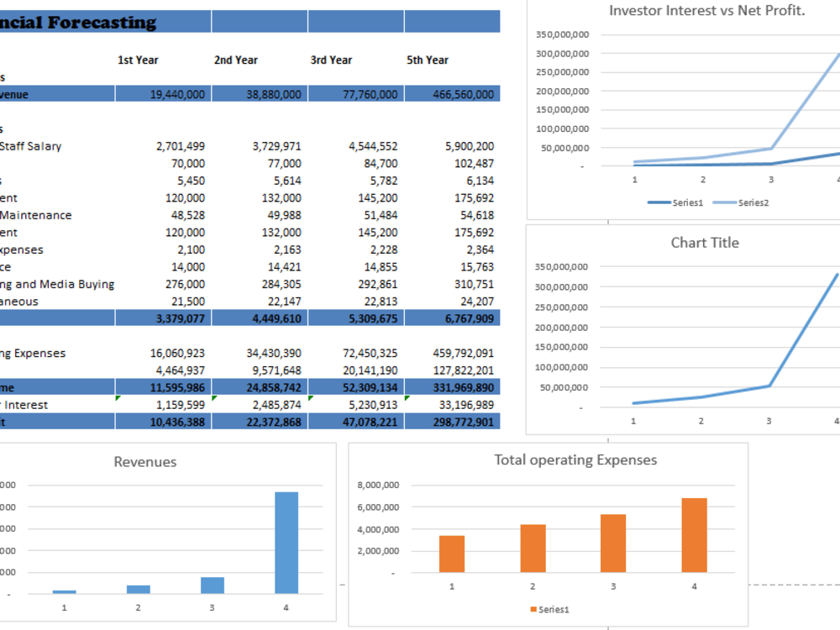Select the Total operating Expenses chart title
The height and width of the screenshot is (630, 840).
coord(575,459)
